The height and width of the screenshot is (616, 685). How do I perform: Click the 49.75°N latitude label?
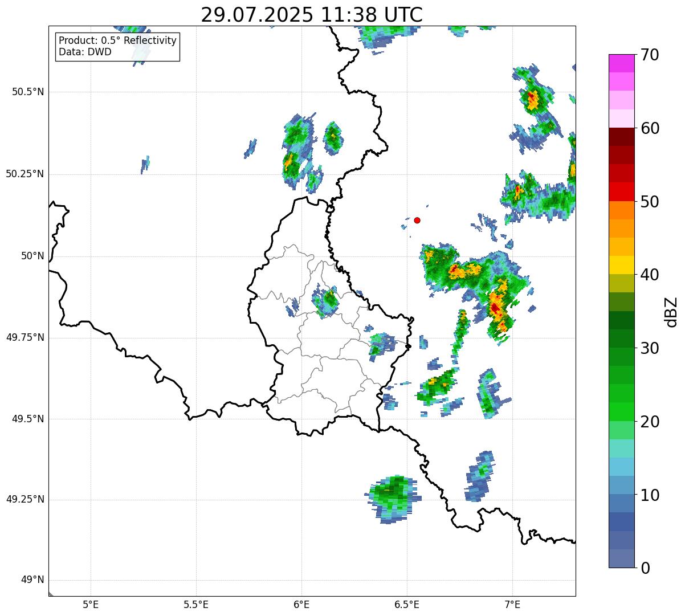(25, 337)
